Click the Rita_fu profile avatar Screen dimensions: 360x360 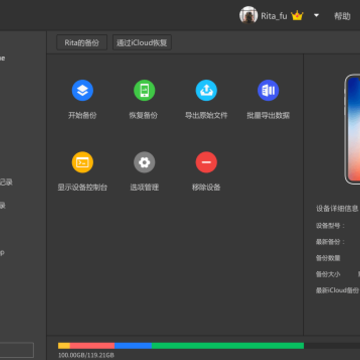(x=248, y=15)
